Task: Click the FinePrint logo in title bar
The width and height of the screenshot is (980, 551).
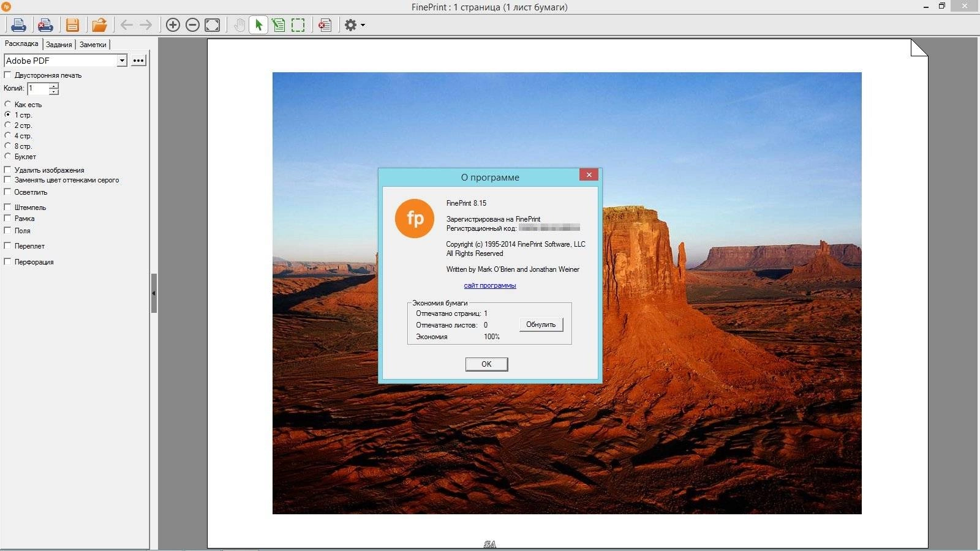Action: (x=6, y=7)
